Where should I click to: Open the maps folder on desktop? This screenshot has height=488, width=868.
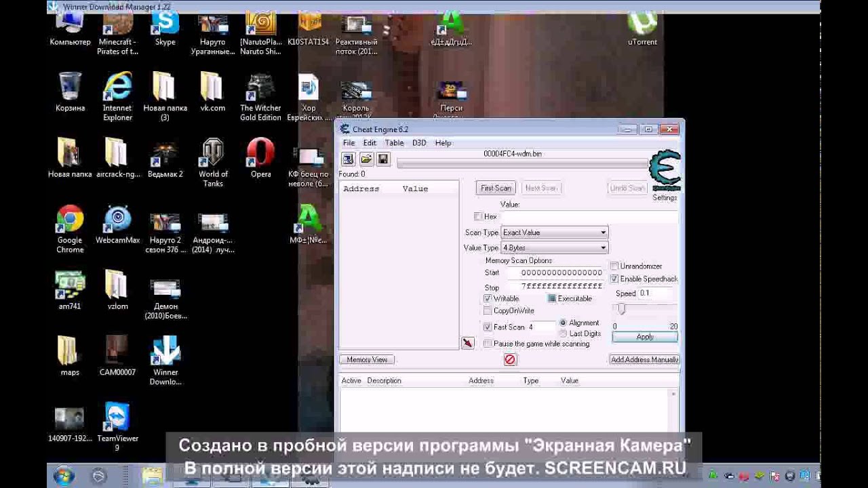[70, 357]
